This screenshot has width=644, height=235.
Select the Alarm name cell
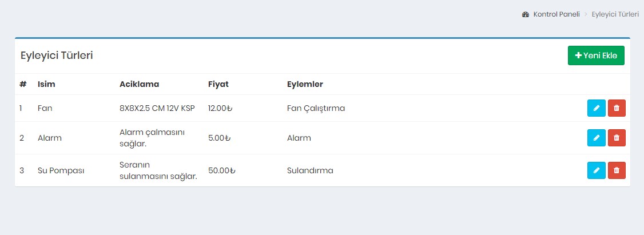coord(49,138)
